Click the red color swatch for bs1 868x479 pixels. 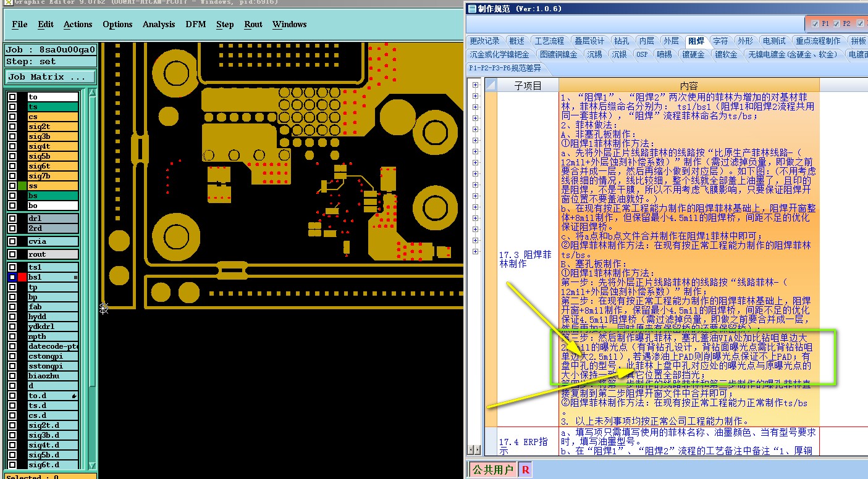(x=22, y=277)
